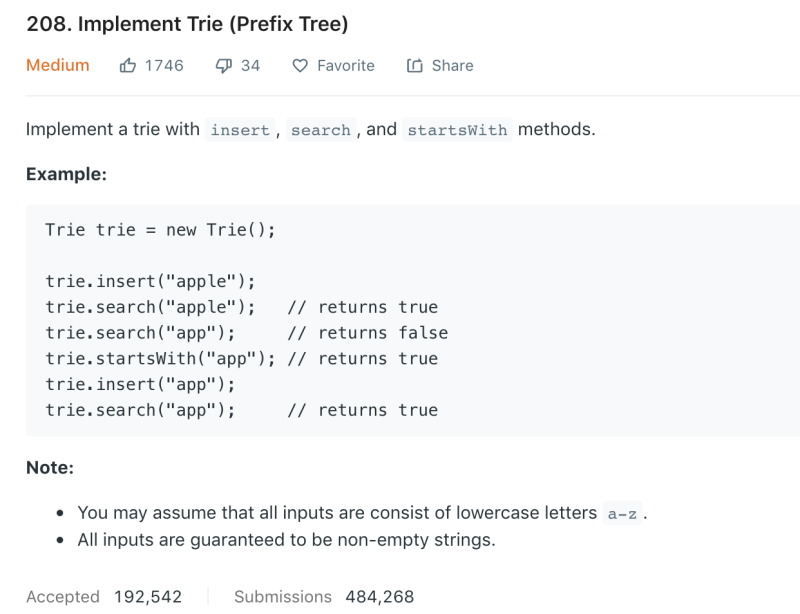The image size is (800, 614).
Task: Click the 34 dislikes count
Action: click(250, 66)
